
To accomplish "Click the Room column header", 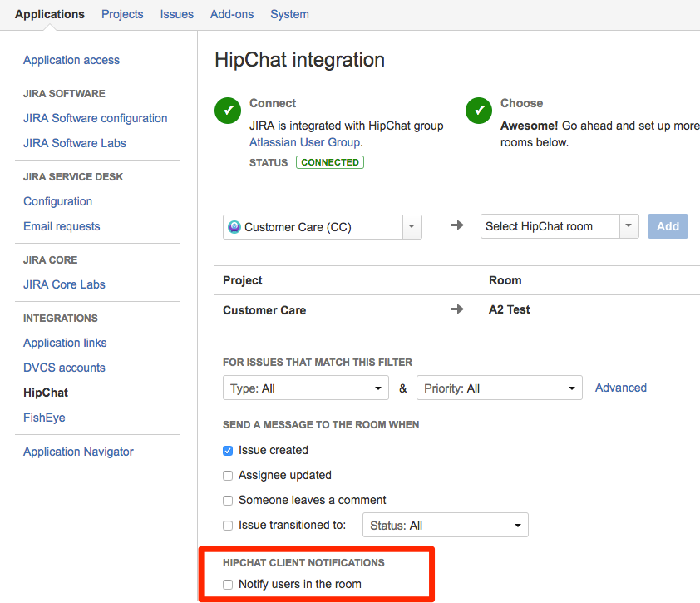I will (505, 280).
